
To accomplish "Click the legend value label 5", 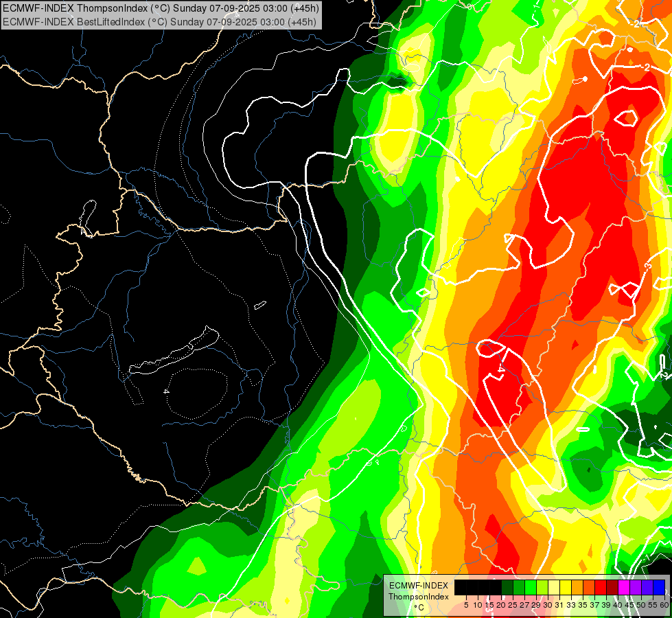I will (466, 605).
